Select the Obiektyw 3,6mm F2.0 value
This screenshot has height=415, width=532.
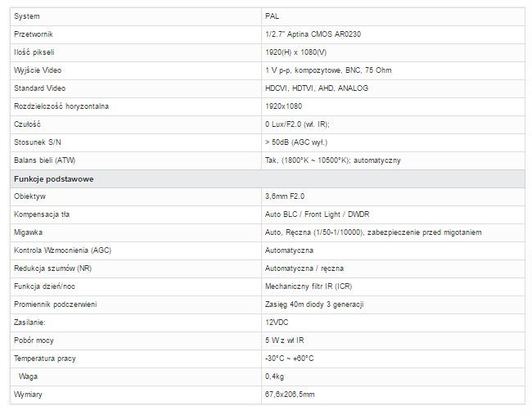pos(285,196)
